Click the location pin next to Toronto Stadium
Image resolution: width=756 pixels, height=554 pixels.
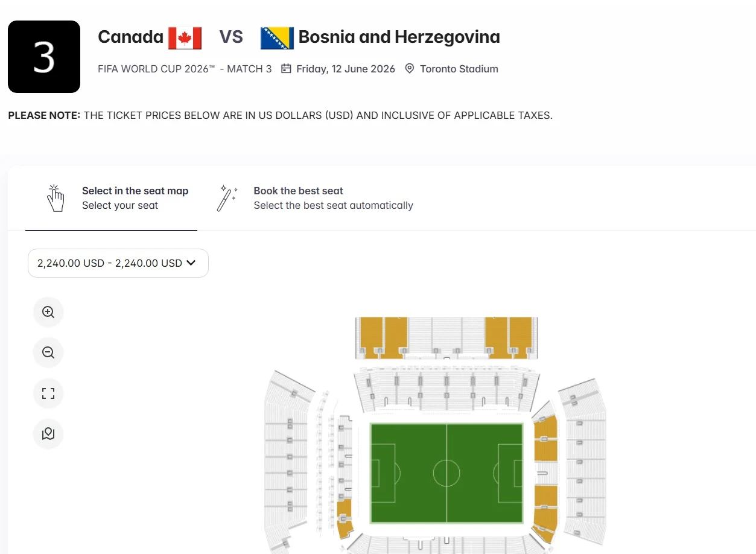tap(409, 68)
